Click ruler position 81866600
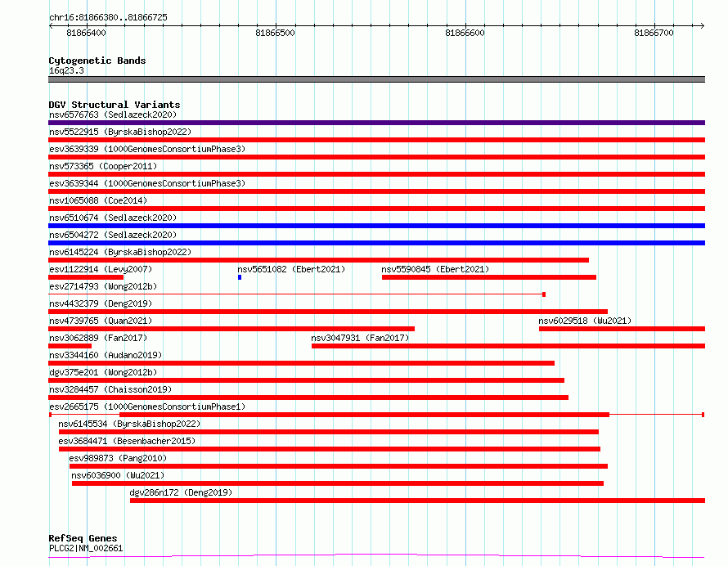 point(465,33)
